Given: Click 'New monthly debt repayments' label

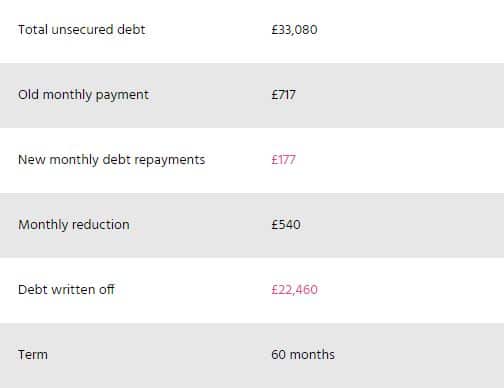Looking at the screenshot, I should pos(112,160).
